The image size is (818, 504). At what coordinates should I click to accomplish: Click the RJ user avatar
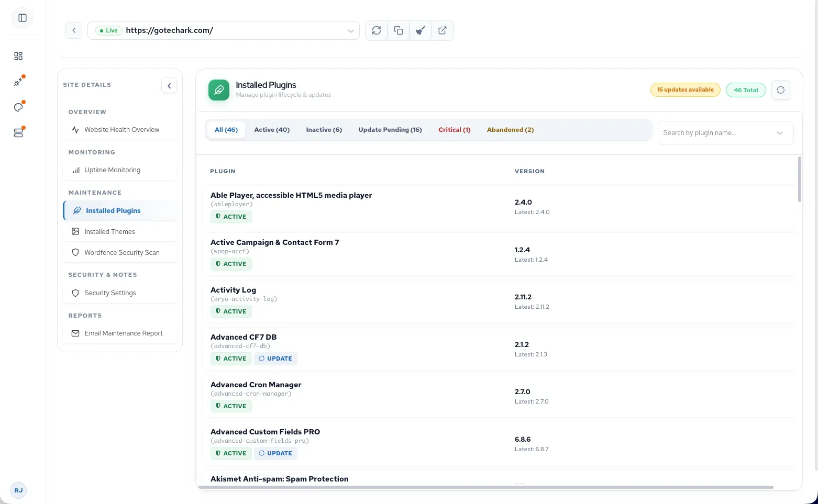click(18, 490)
